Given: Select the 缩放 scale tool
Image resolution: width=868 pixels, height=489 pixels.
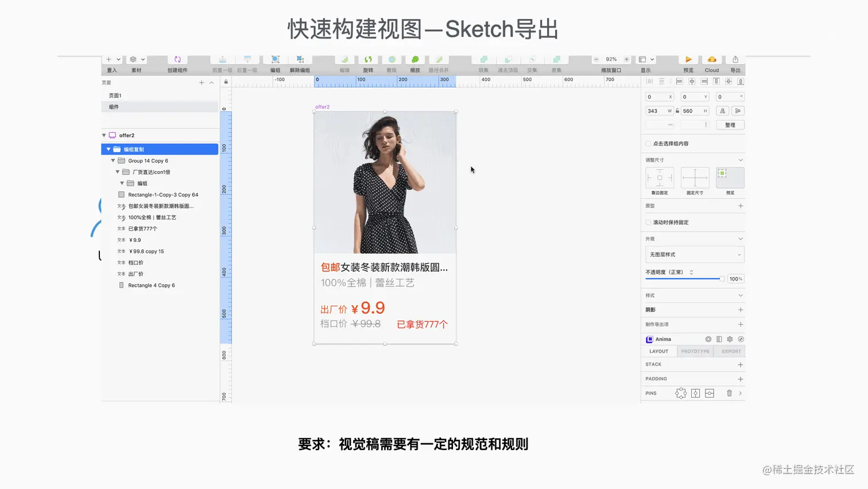Looking at the screenshot, I should [415, 60].
